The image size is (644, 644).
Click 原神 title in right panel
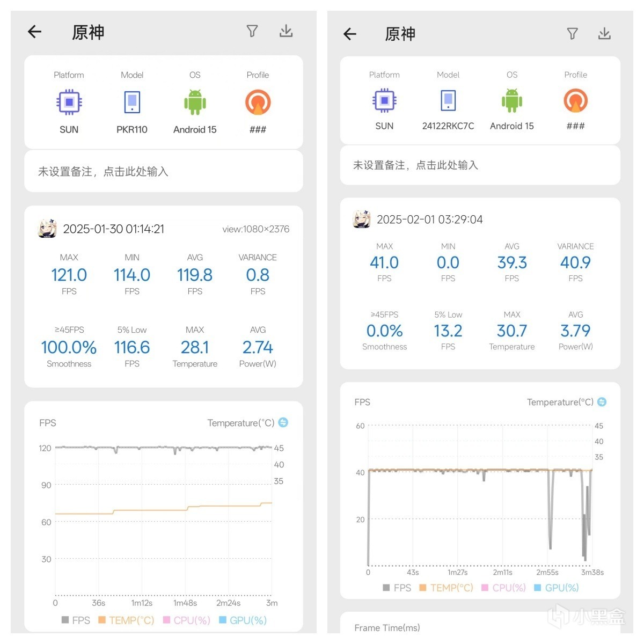(x=400, y=34)
